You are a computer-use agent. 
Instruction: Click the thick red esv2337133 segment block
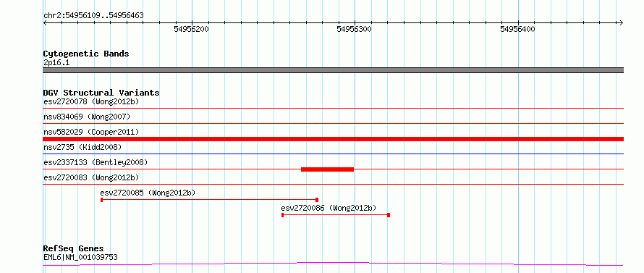point(327,169)
